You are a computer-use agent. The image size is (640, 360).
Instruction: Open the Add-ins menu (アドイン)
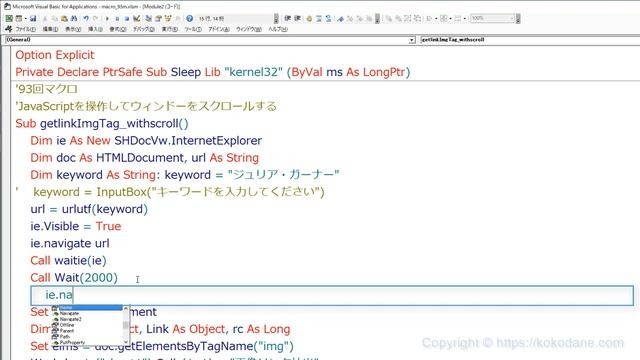click(x=219, y=29)
